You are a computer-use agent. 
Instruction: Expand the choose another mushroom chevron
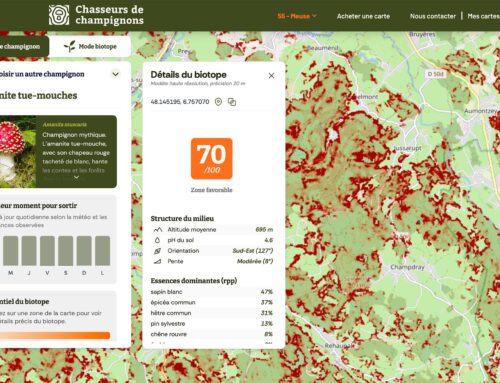(x=115, y=74)
